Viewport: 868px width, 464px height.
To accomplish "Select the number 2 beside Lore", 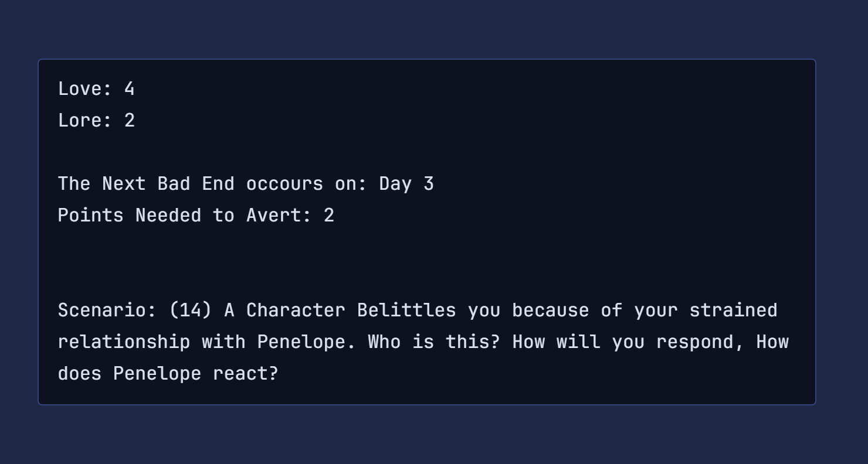I will 129,121.
